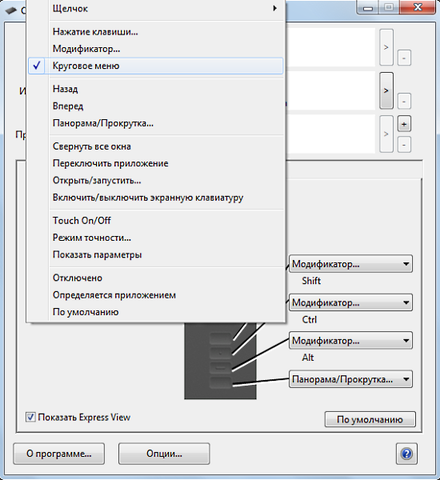
Task: Open the Модификатор dropdown above Ctrl
Action: (x=351, y=303)
